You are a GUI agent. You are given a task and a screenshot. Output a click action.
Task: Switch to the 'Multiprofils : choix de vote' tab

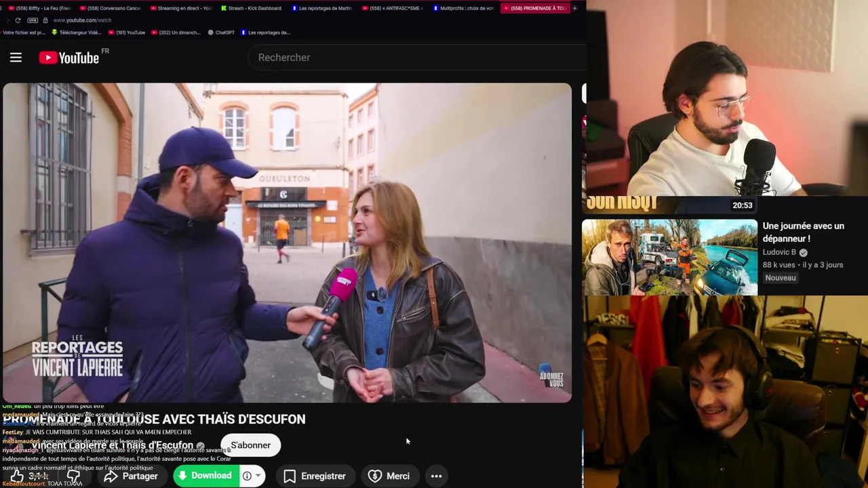click(462, 8)
